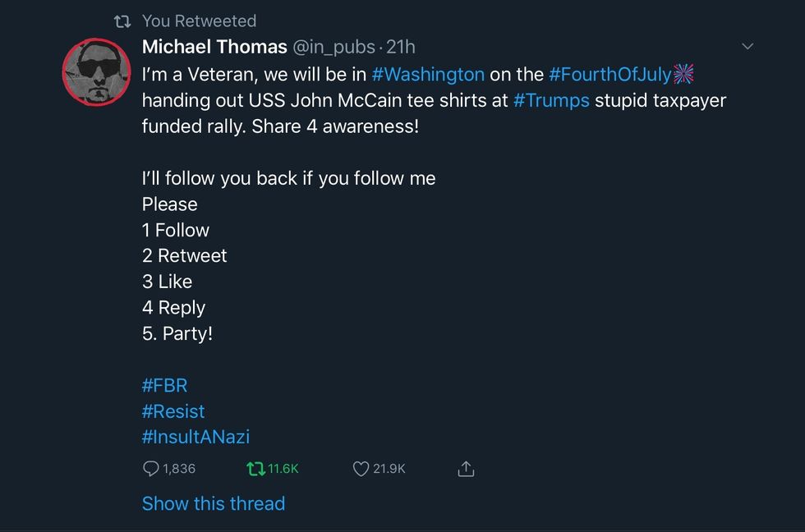Click the 21.9K likes count
The width and height of the screenshot is (805, 532).
click(389, 469)
